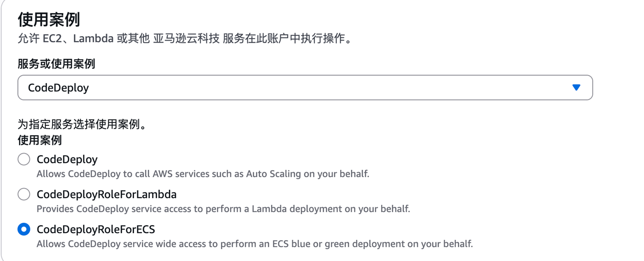Select the CodeDeploy radio button

24,159
